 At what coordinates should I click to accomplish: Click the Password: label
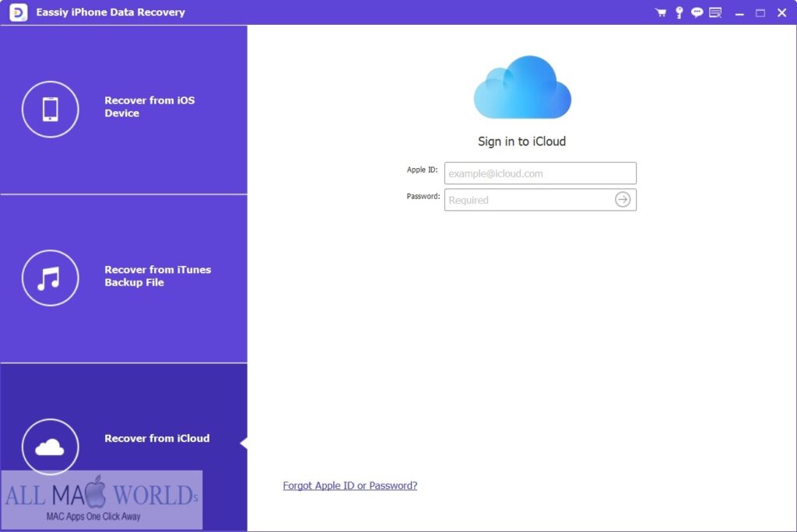click(423, 196)
